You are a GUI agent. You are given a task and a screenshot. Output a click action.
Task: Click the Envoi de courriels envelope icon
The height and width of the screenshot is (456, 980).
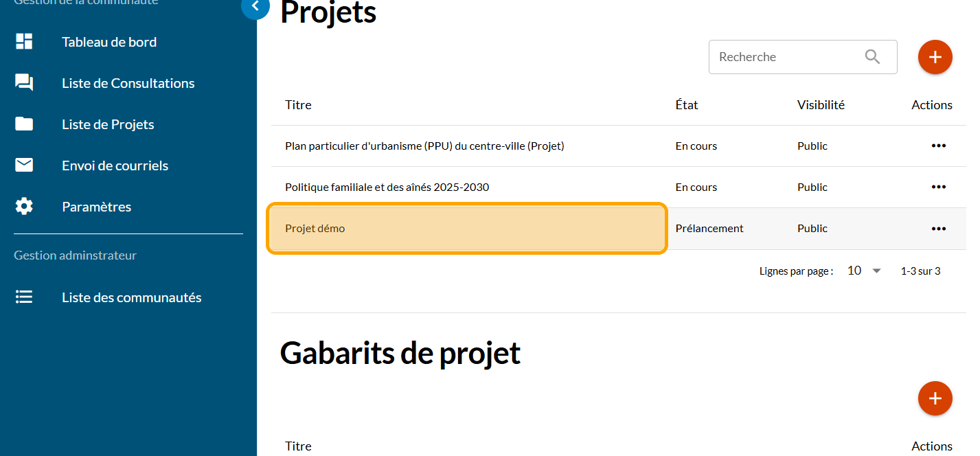pyautogui.click(x=24, y=166)
